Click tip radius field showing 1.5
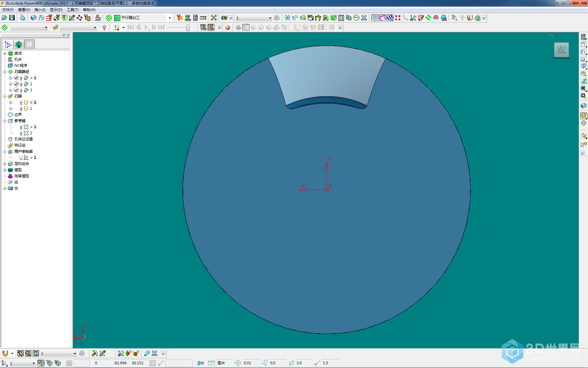588x368 pixels. [x=330, y=363]
